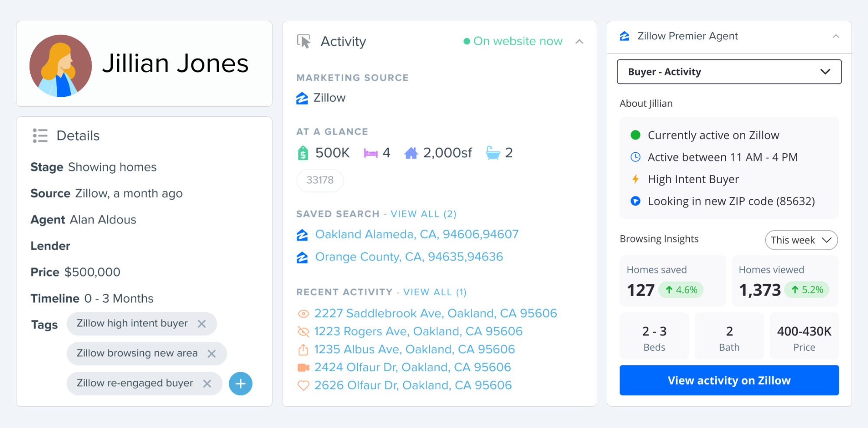Click clock icon for active hours

[635, 157]
